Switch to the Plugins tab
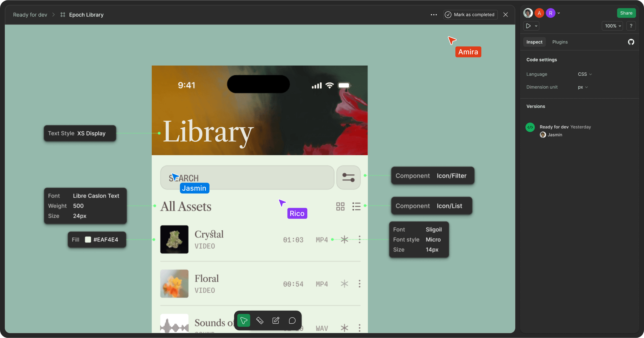 [x=560, y=42]
